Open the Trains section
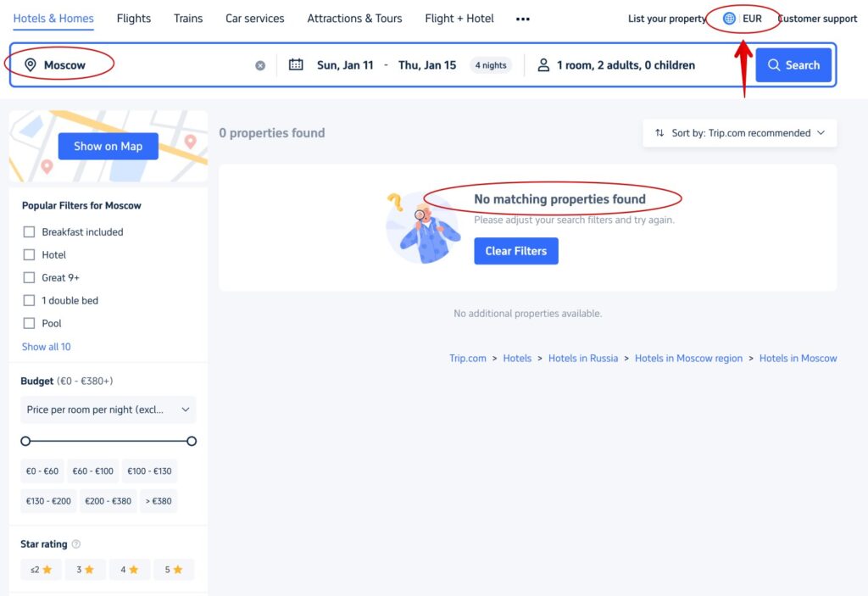 pyautogui.click(x=187, y=18)
